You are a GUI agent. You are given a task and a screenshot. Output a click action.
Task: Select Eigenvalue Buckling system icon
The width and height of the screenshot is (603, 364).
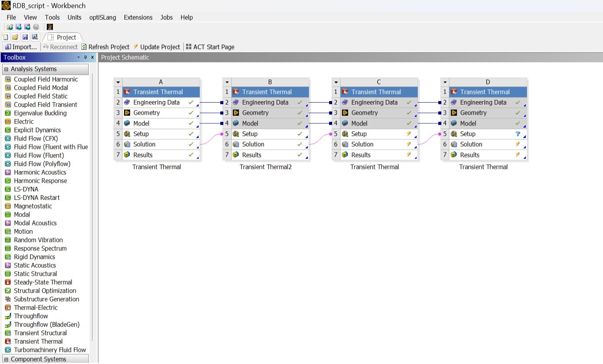click(8, 113)
